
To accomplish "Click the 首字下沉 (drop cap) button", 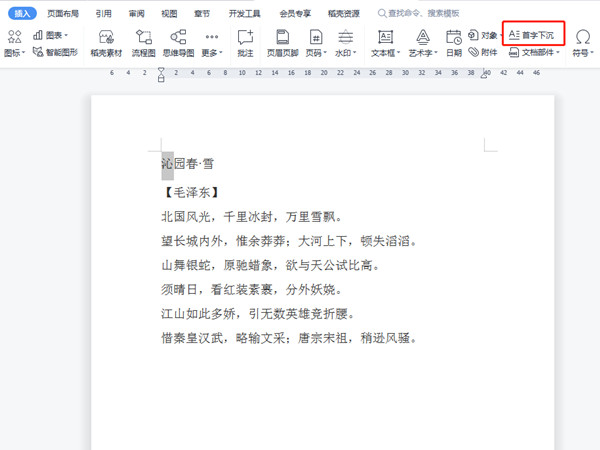I will click(x=536, y=34).
